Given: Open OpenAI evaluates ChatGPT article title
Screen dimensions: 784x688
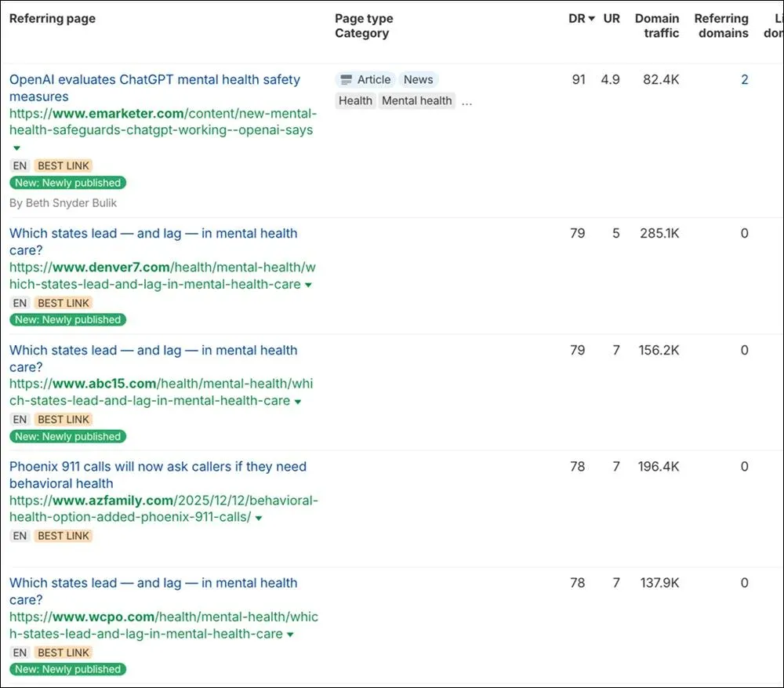Looking at the screenshot, I should point(154,88).
